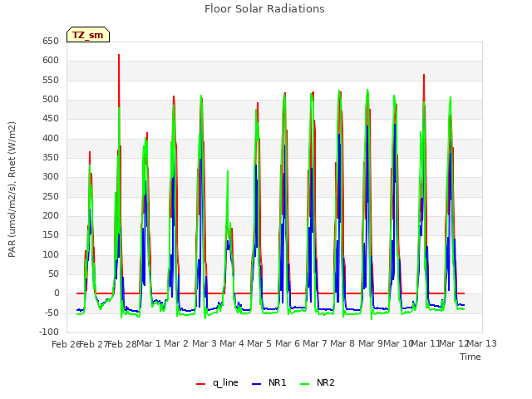Click the Mar 2 x-axis tick label

pyautogui.click(x=176, y=343)
